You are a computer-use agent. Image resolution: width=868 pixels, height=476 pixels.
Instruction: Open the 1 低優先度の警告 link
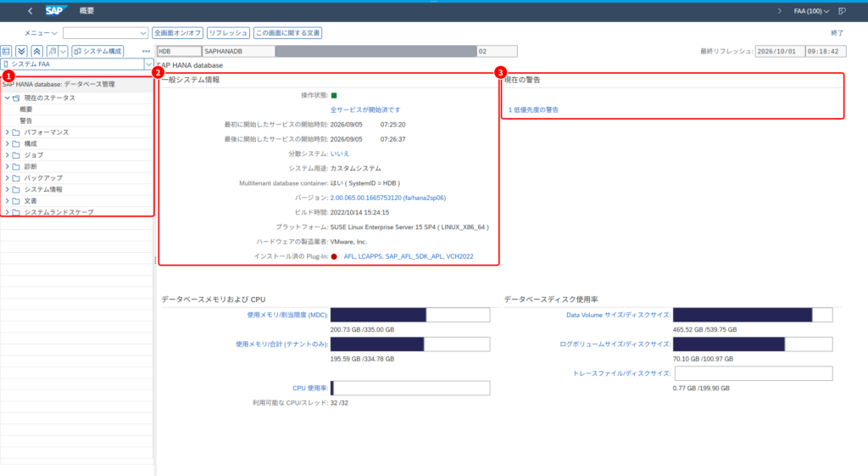point(533,109)
